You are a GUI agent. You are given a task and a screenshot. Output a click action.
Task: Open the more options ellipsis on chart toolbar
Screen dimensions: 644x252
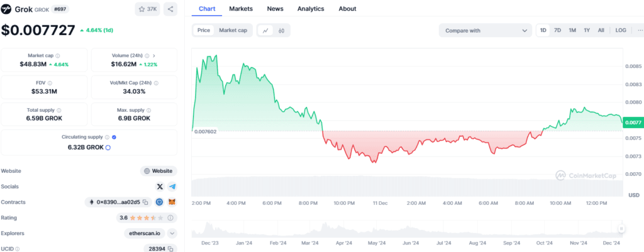640,30
